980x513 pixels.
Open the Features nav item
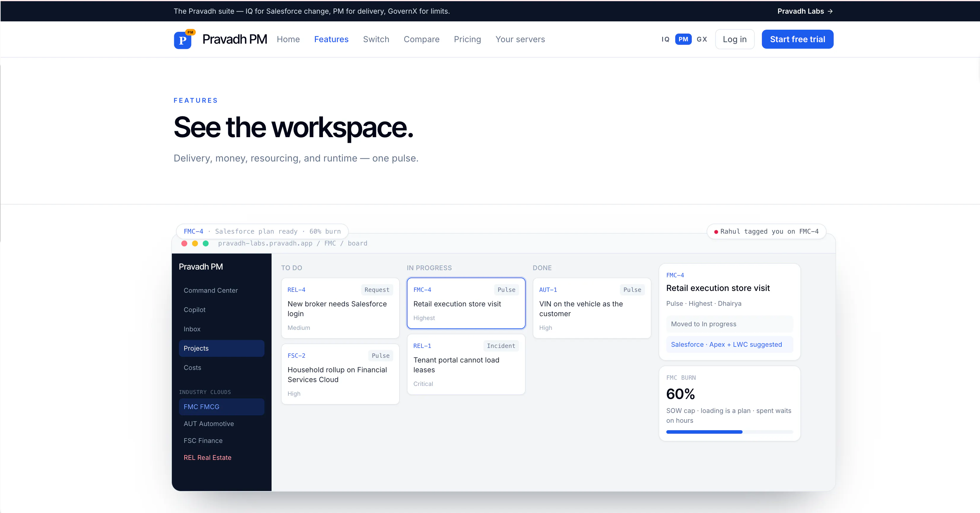coord(331,39)
